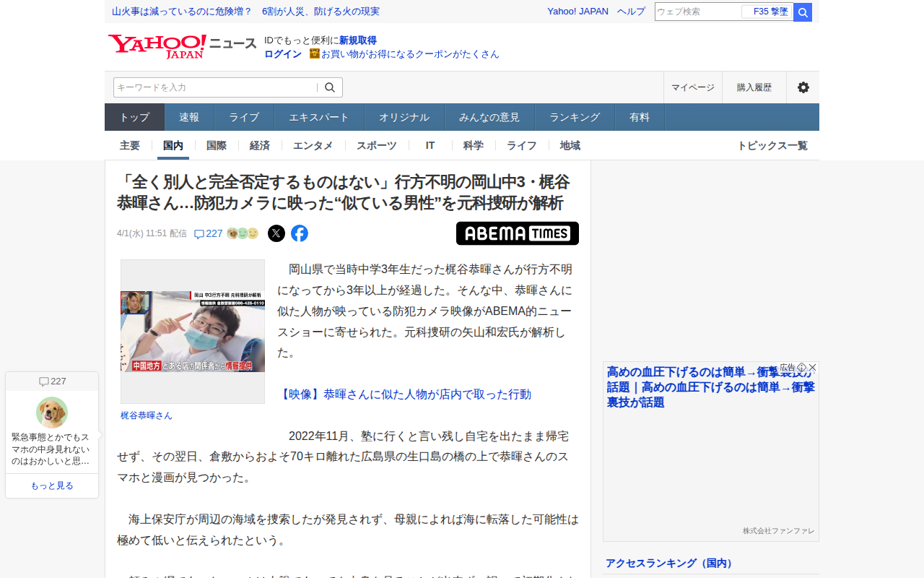Screen dimensions: 924x578
Task: Open the みんなの意見 tab
Action: [489, 117]
